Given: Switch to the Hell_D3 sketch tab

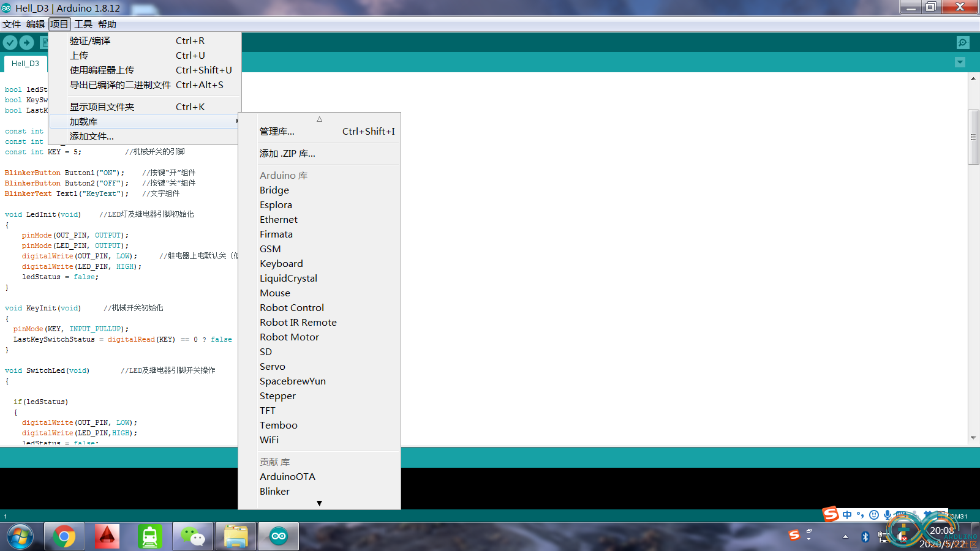Looking at the screenshot, I should tap(25, 64).
